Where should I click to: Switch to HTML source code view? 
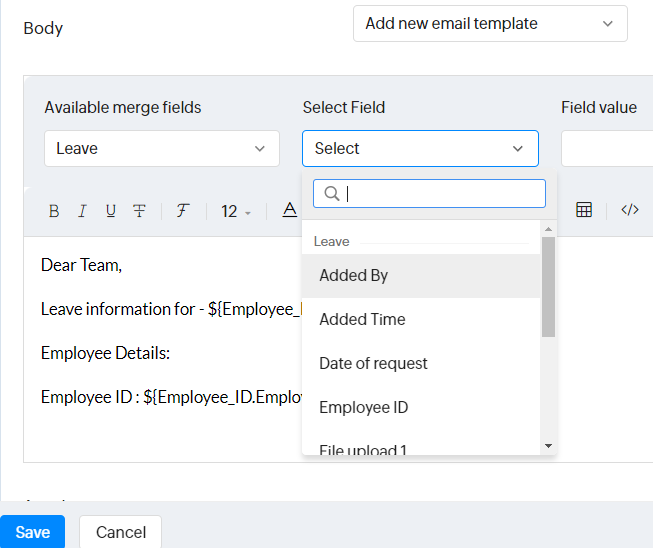point(629,210)
